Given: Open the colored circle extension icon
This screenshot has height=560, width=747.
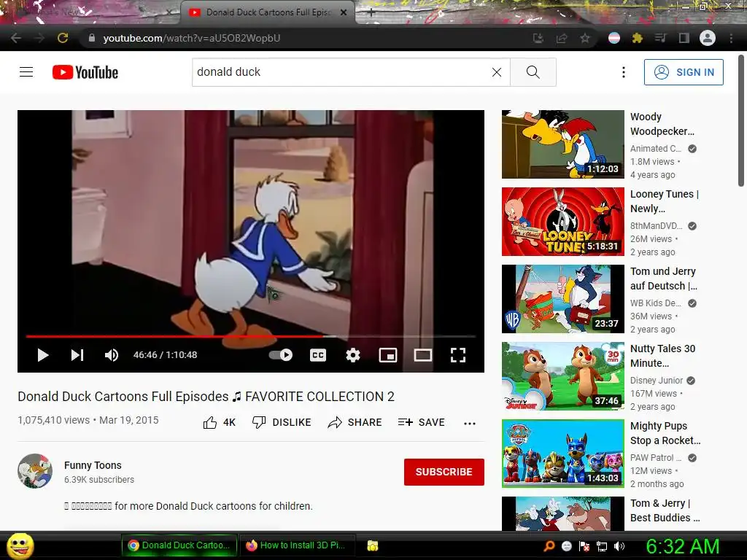Looking at the screenshot, I should (x=614, y=38).
